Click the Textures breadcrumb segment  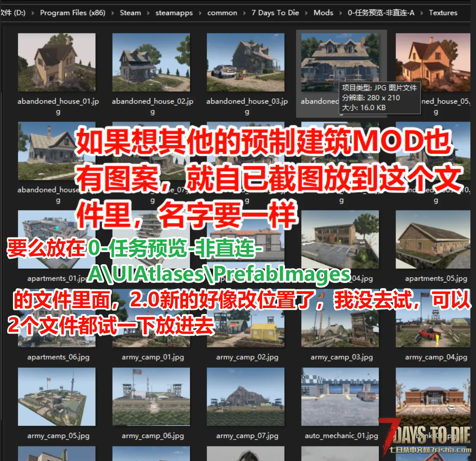(443, 13)
